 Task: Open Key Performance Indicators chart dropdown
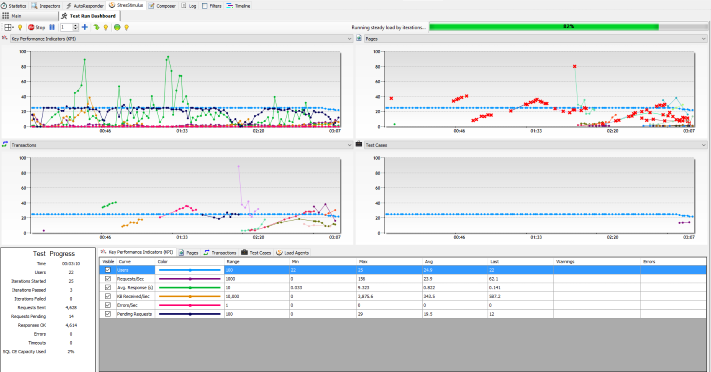click(181, 39)
